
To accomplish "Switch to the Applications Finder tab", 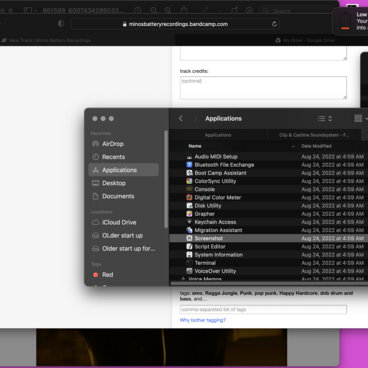I will 218,135.
